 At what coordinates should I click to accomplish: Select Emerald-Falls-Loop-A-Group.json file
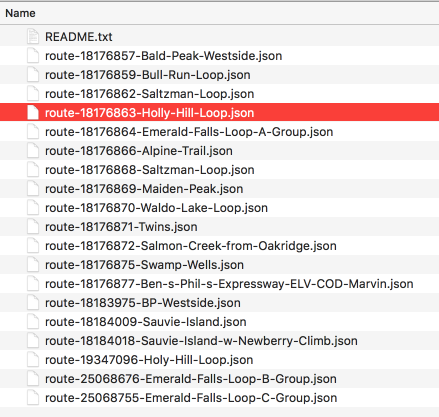(189, 132)
